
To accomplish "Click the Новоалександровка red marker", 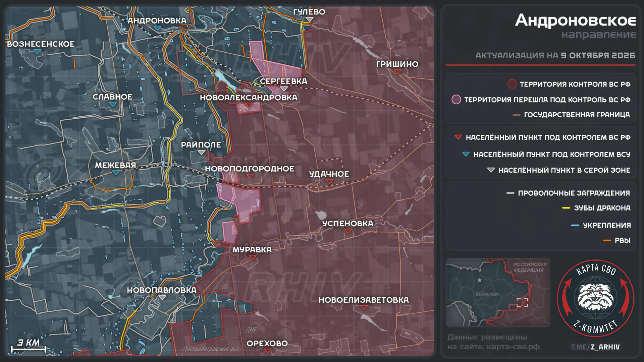I will (x=249, y=105).
